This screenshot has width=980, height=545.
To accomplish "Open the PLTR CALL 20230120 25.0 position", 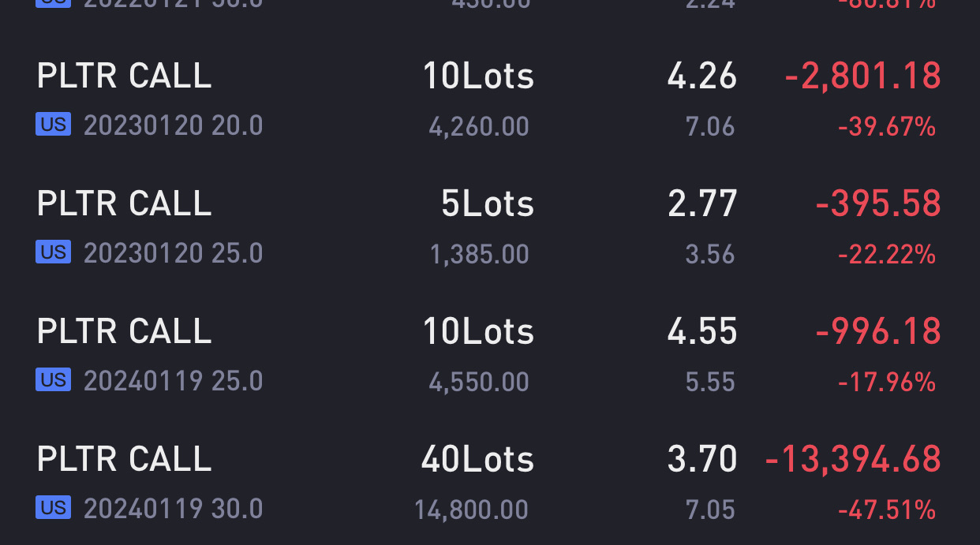I will point(490,227).
